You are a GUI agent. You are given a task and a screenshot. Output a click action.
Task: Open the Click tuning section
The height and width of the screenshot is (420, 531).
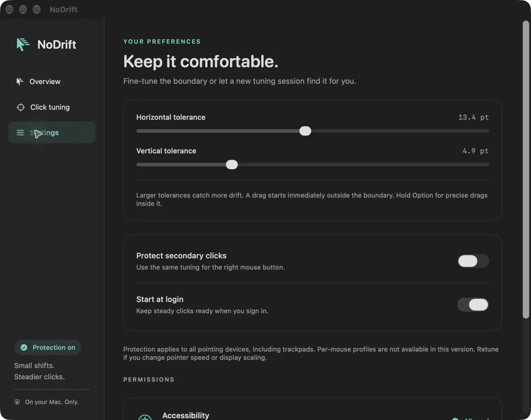(x=52, y=107)
